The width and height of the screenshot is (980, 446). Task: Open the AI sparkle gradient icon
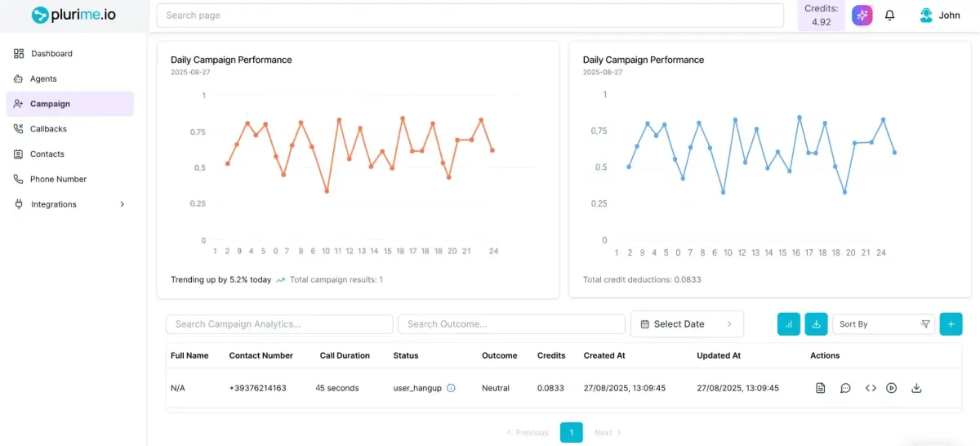point(862,16)
